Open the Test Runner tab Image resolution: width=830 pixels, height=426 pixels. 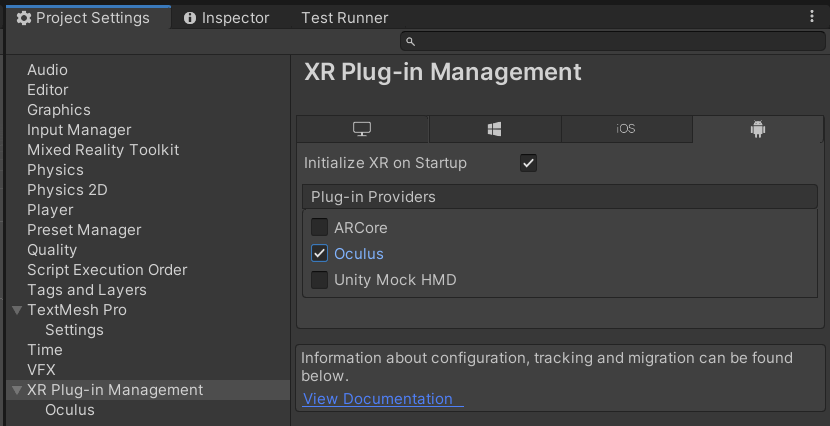point(344,18)
